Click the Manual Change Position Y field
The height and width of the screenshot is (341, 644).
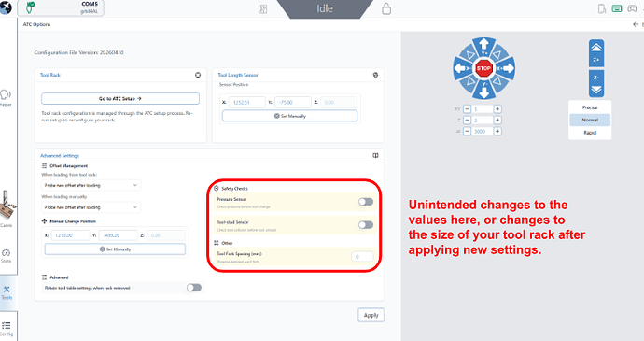119,235
